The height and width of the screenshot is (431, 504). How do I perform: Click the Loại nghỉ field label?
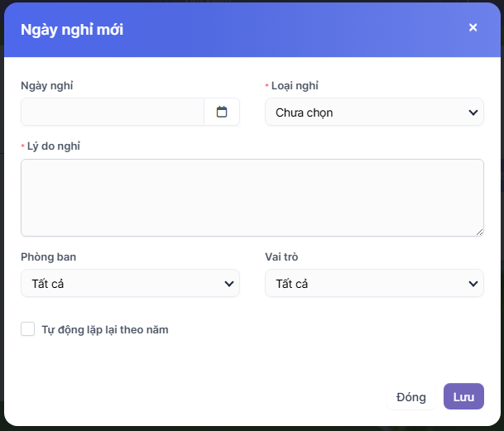(x=295, y=85)
